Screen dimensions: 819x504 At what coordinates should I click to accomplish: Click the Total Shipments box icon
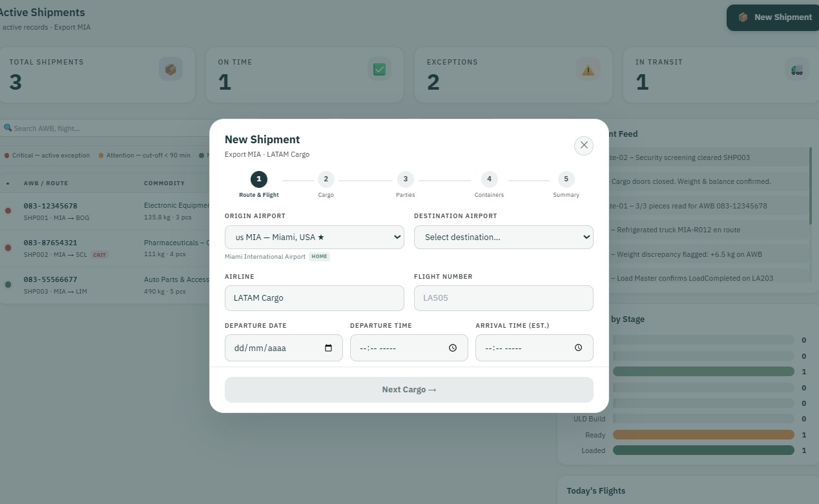[x=171, y=69]
